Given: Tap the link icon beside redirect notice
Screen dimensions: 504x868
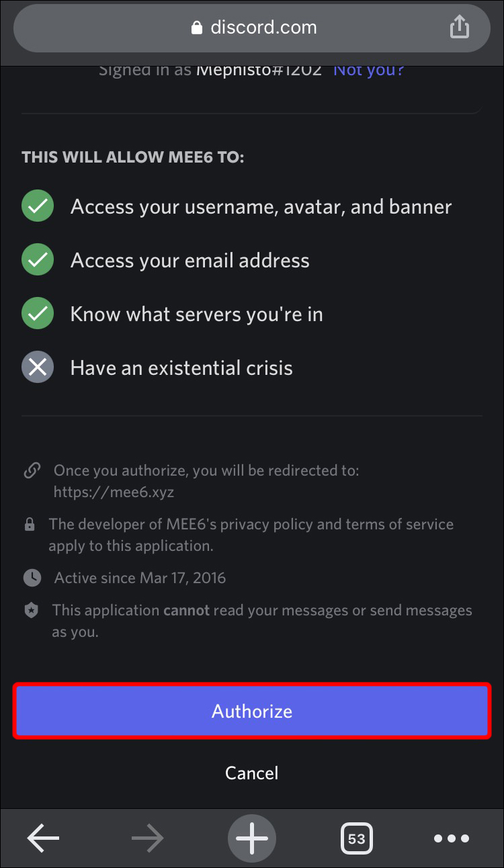Looking at the screenshot, I should [32, 470].
